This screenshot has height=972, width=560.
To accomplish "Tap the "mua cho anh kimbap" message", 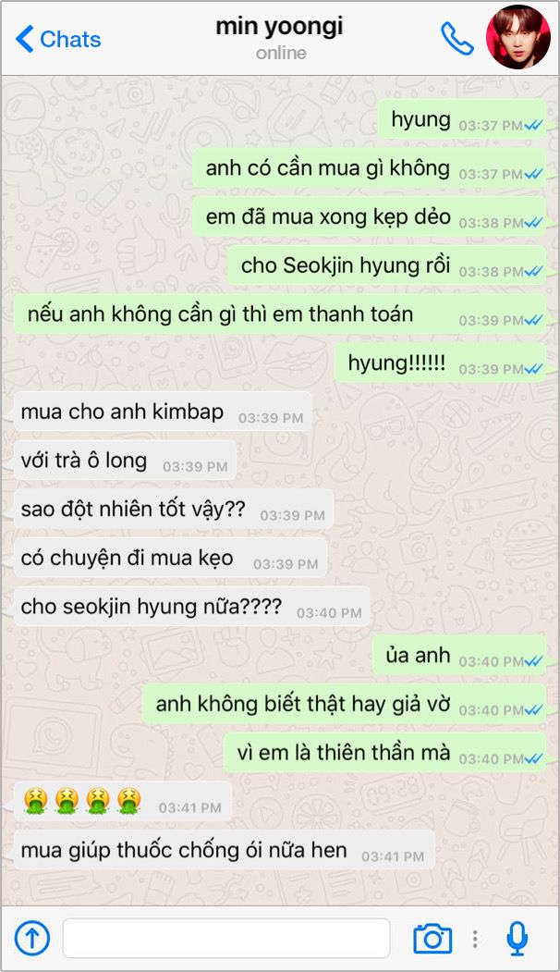I will coord(163,412).
